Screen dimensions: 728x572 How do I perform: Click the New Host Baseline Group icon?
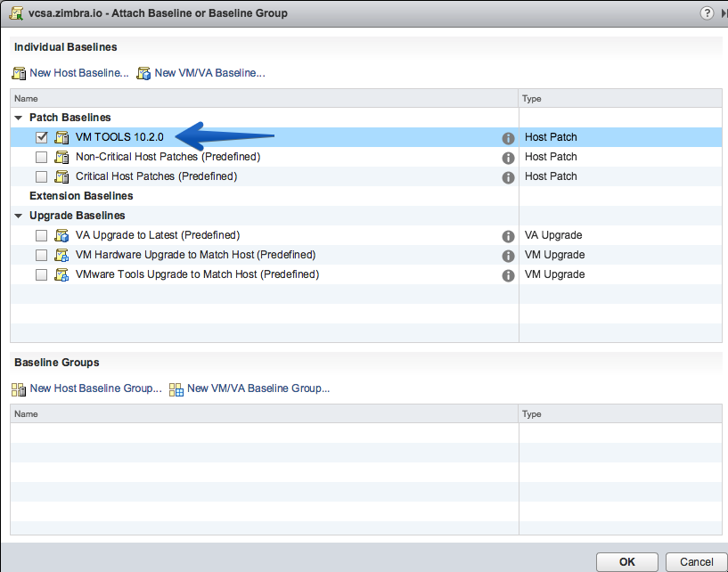[19, 389]
